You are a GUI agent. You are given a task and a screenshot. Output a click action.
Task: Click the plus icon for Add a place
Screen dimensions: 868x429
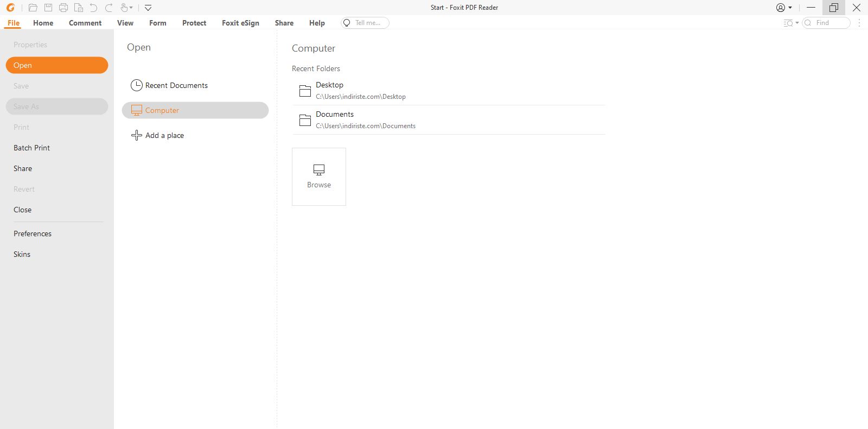[x=137, y=135]
